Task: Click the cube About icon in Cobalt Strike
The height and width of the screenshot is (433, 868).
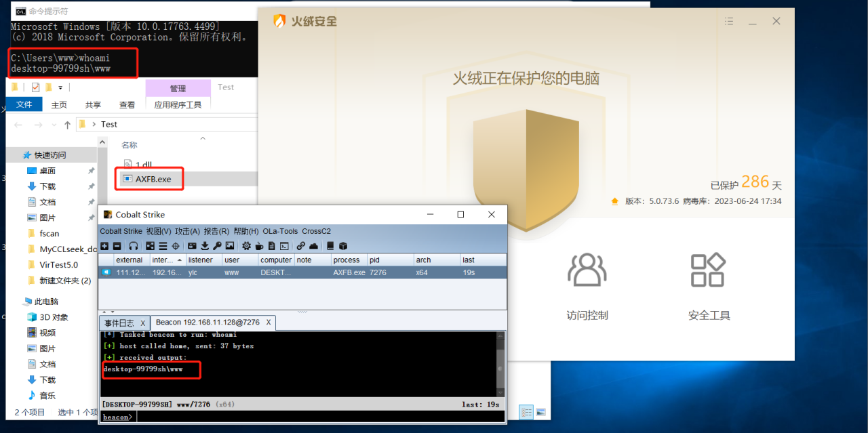Action: tap(343, 246)
